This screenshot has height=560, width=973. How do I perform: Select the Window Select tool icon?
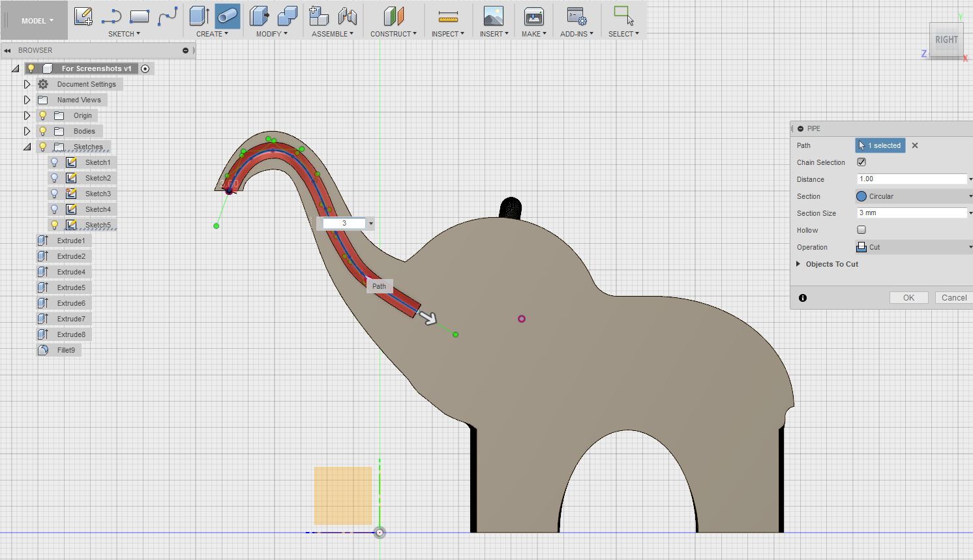coord(623,16)
